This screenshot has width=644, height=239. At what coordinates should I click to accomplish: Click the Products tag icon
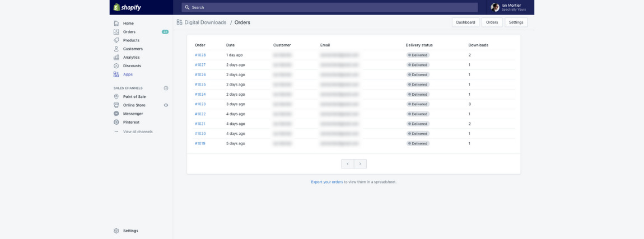(x=116, y=40)
